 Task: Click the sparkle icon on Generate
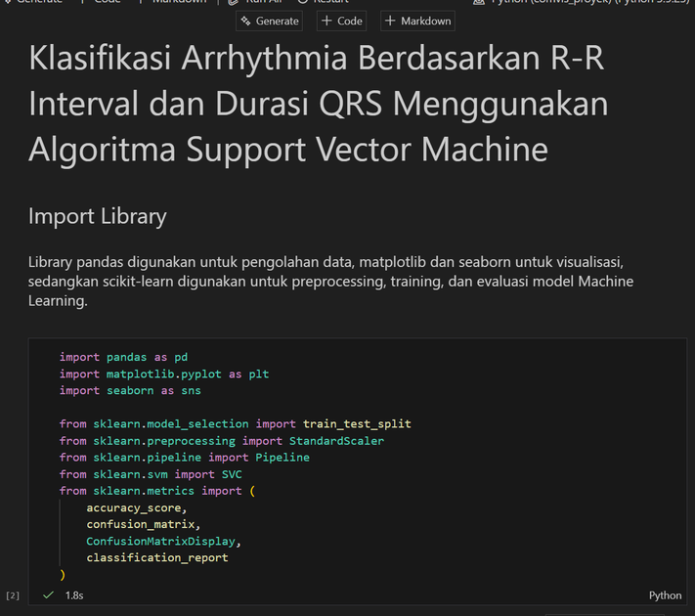246,21
